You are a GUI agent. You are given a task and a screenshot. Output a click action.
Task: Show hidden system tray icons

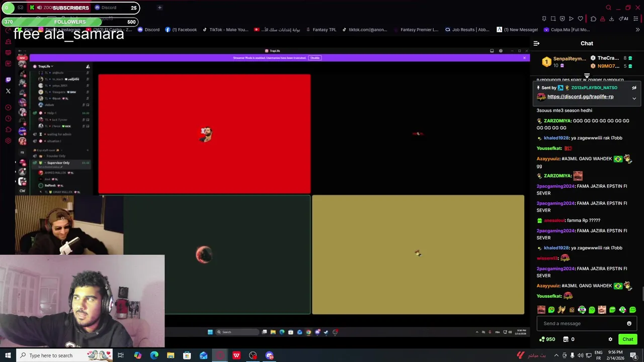pos(556,355)
